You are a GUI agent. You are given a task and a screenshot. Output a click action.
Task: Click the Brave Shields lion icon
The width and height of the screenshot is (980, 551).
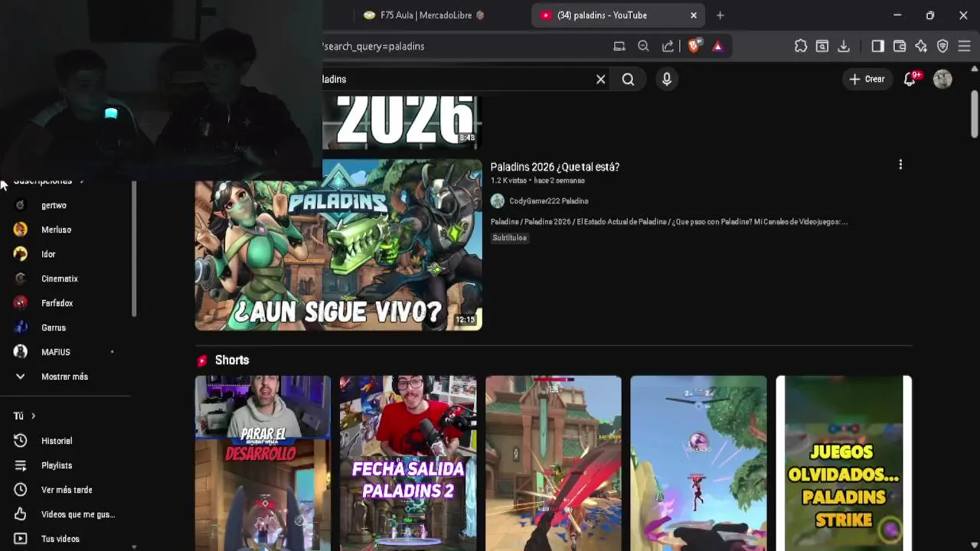pyautogui.click(x=694, y=46)
